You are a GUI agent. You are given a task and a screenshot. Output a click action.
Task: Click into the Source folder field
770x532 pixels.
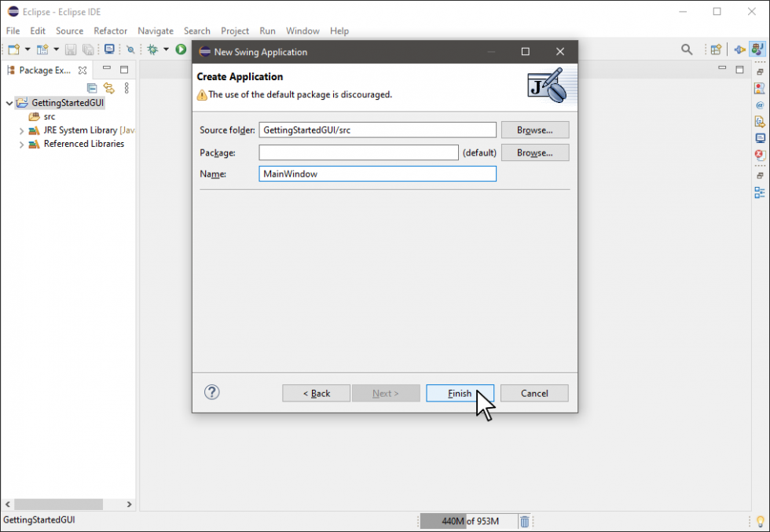click(x=377, y=130)
